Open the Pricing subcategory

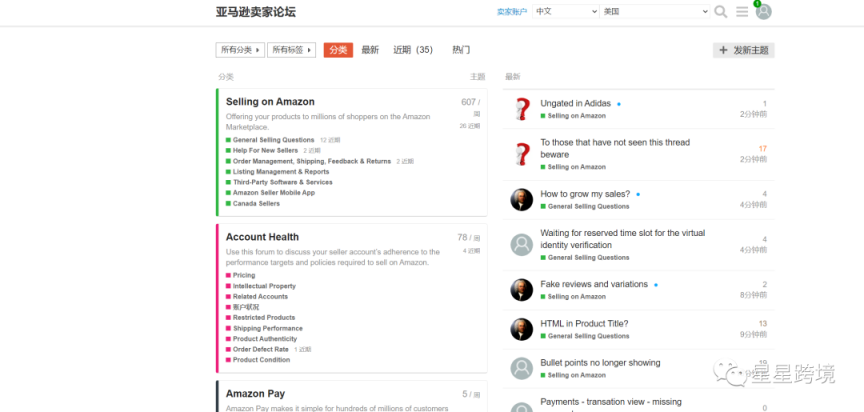point(244,275)
